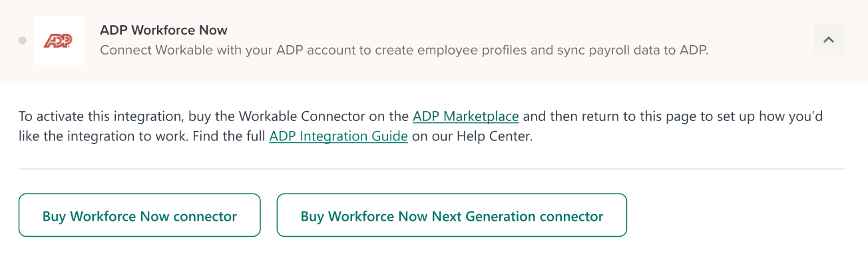Click Buy Workforce Now connector button
This screenshot has width=868, height=258.
coord(140,215)
